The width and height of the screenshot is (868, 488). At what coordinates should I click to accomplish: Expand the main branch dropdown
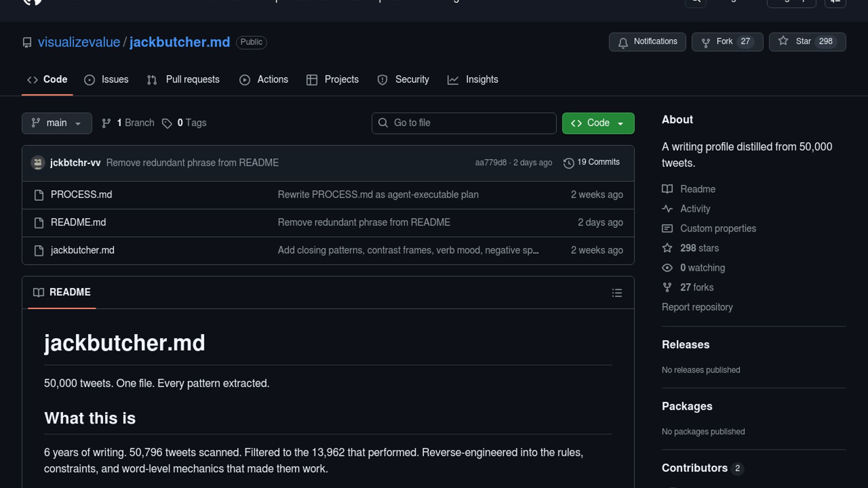tap(57, 123)
